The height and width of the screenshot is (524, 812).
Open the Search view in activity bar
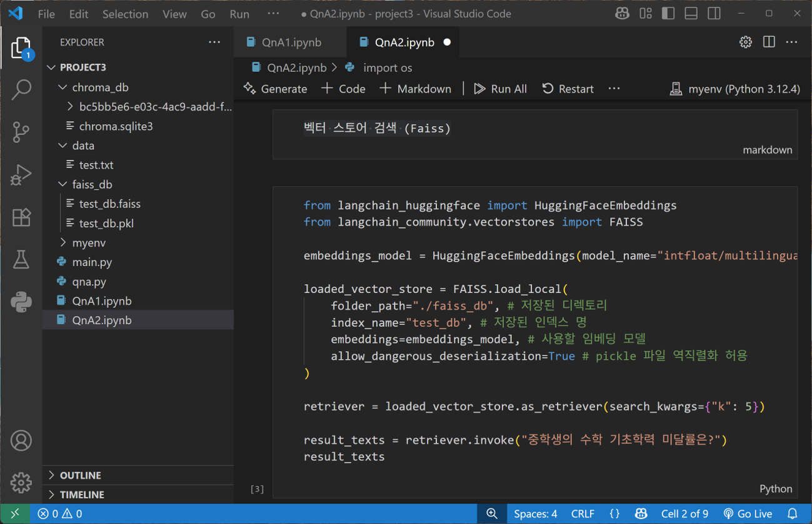point(21,90)
